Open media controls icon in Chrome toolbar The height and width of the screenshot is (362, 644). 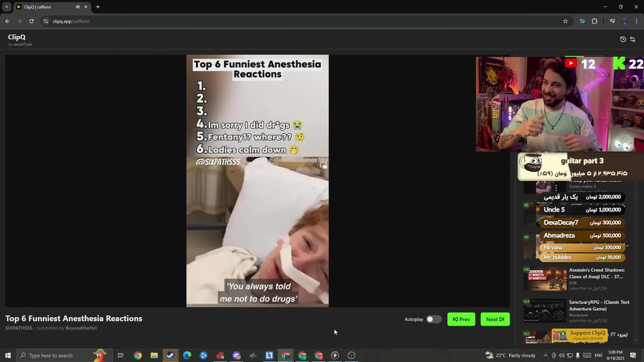point(612,21)
